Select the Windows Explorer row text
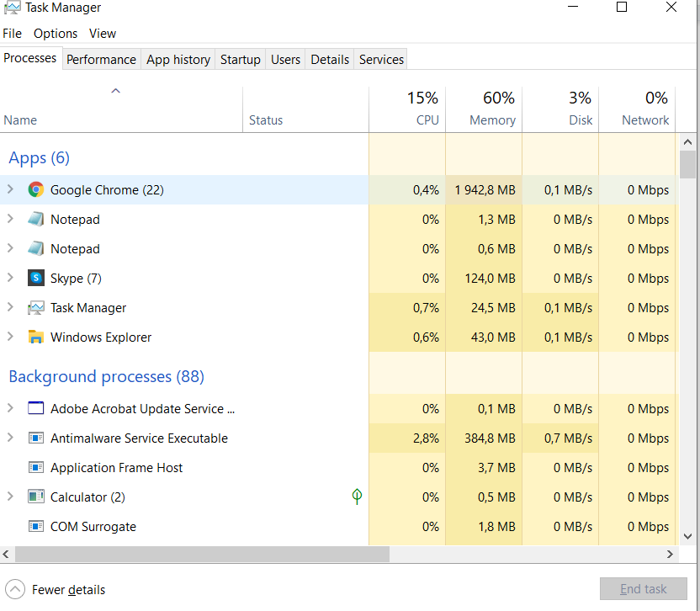 pyautogui.click(x=101, y=337)
